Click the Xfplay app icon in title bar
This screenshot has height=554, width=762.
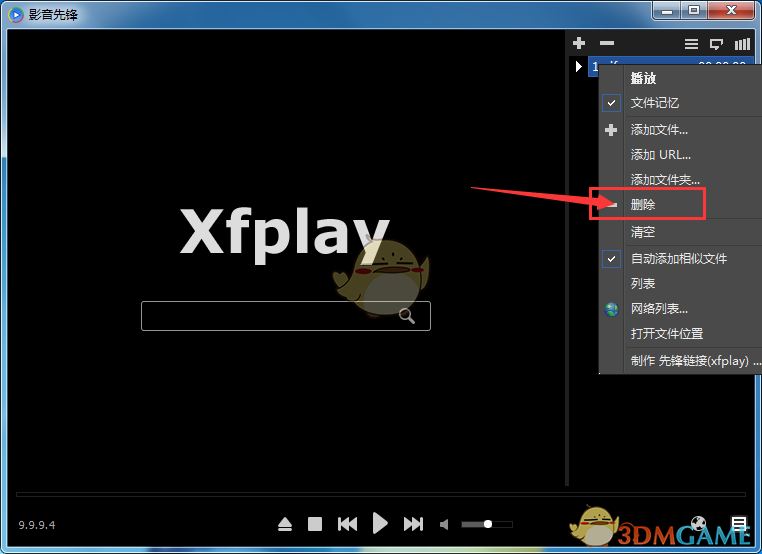point(16,15)
